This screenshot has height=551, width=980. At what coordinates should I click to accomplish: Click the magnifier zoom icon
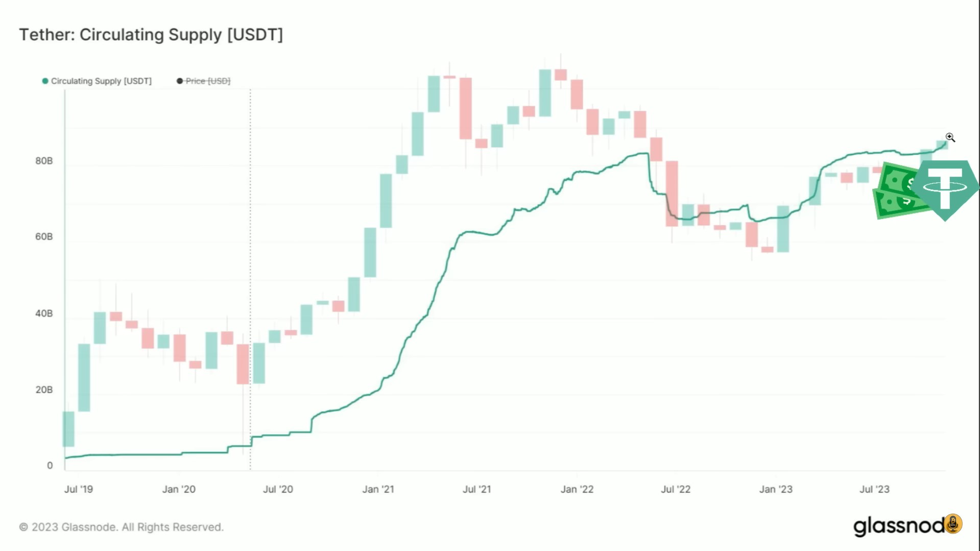[950, 137]
